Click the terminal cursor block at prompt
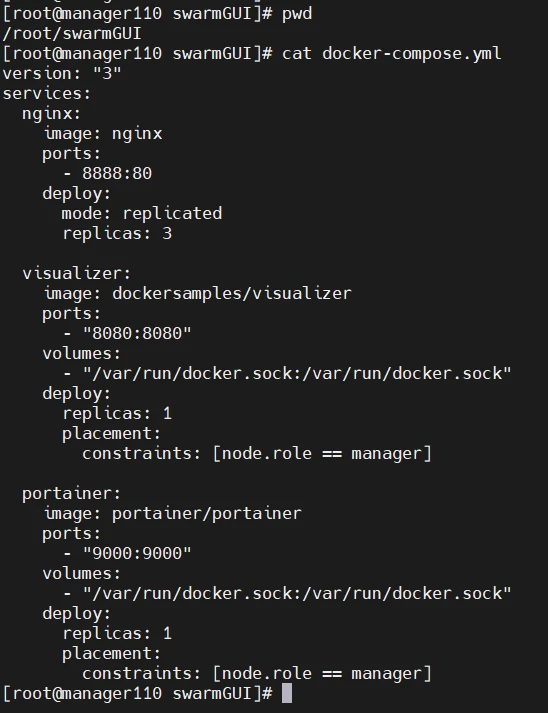Image resolution: width=548 pixels, height=713 pixels. [287, 693]
